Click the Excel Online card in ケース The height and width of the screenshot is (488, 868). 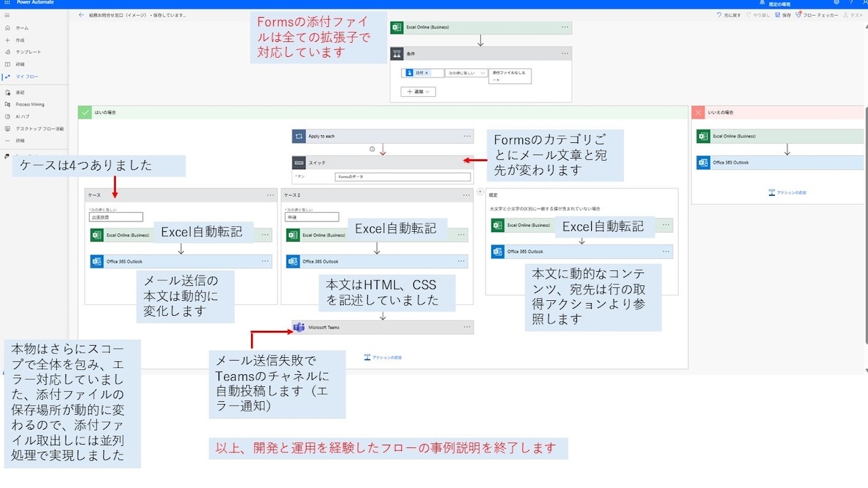point(181,235)
